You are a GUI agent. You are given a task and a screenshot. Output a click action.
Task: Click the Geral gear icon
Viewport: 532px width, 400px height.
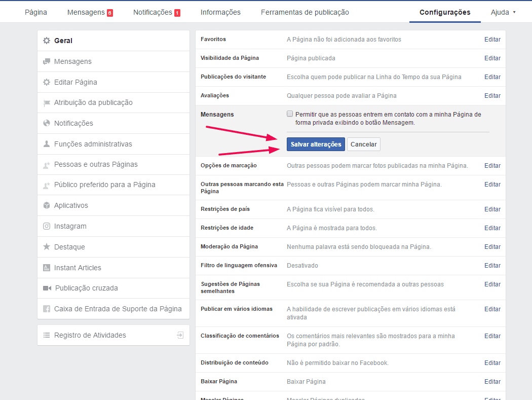(47, 41)
